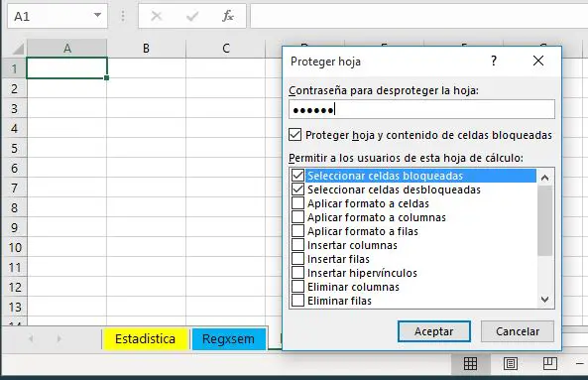This screenshot has height=380, width=588.
Task: Click the help question mark in dialog
Action: (x=494, y=61)
